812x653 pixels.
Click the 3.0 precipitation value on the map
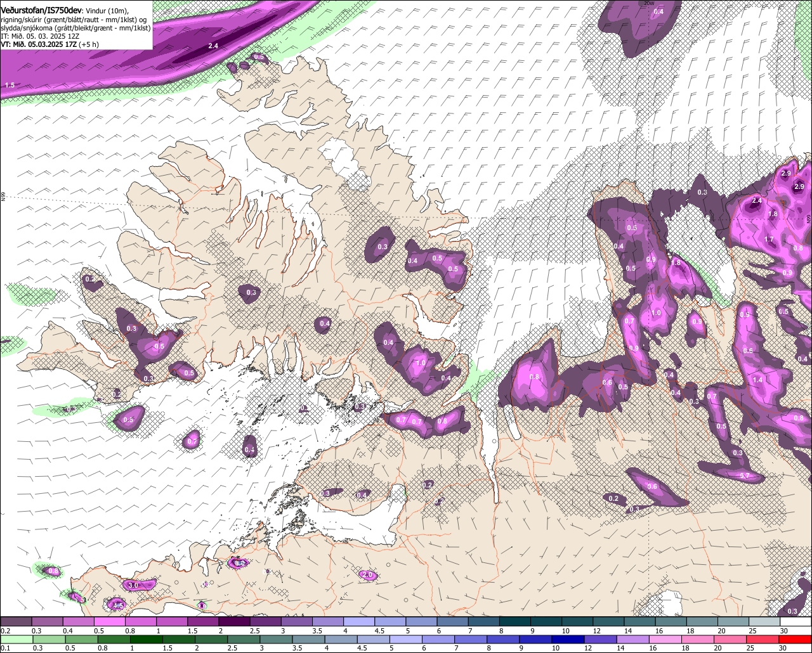pyautogui.click(x=133, y=585)
